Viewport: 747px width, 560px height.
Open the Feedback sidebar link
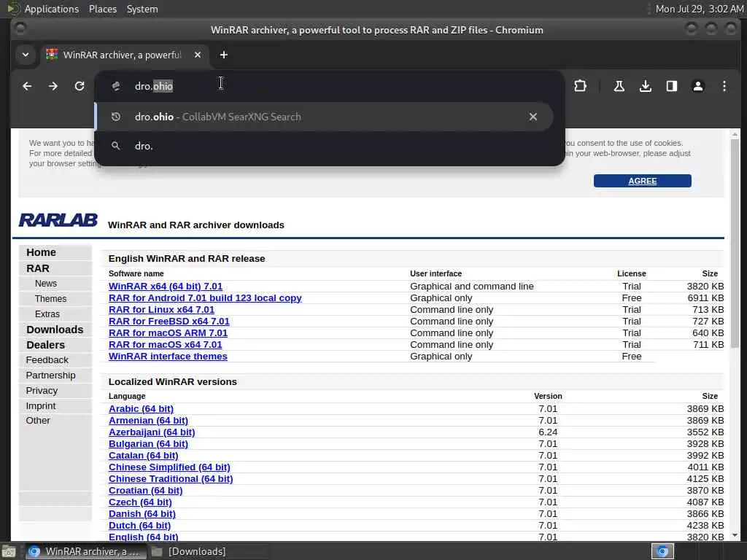click(x=47, y=360)
